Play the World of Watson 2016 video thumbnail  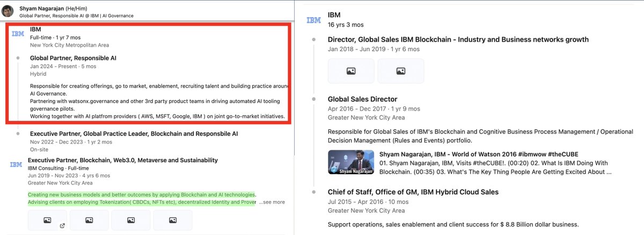coord(351,162)
